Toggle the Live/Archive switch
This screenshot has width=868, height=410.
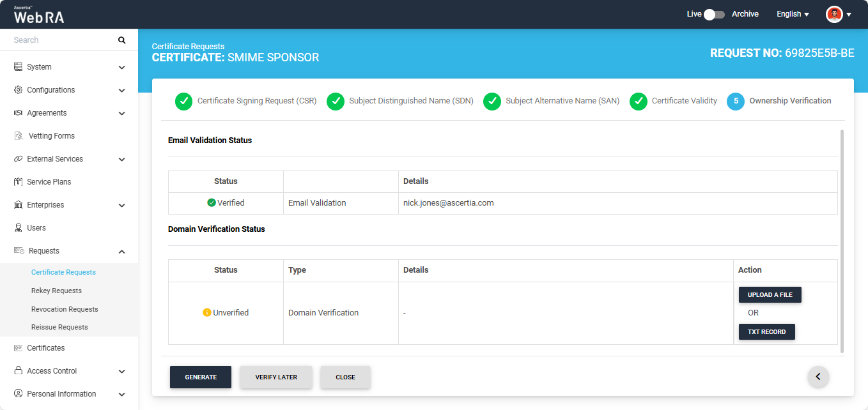(713, 14)
